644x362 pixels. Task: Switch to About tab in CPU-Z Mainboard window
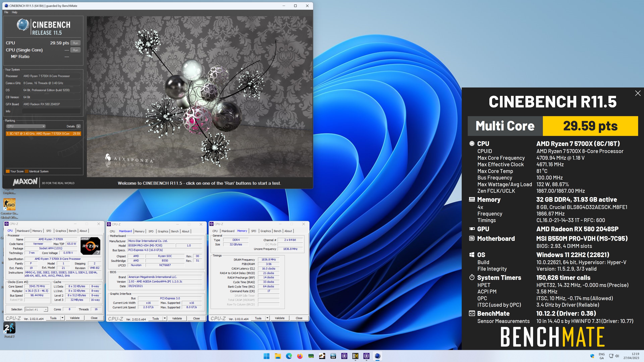click(185, 231)
